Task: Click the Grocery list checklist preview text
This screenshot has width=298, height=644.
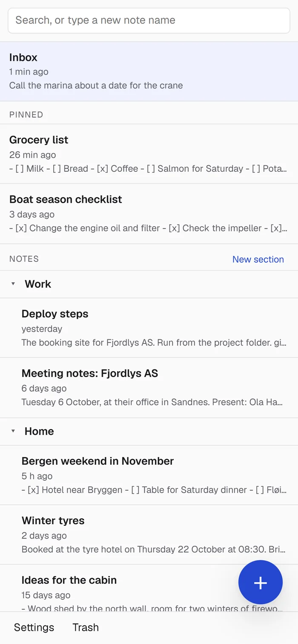Action: (x=148, y=169)
